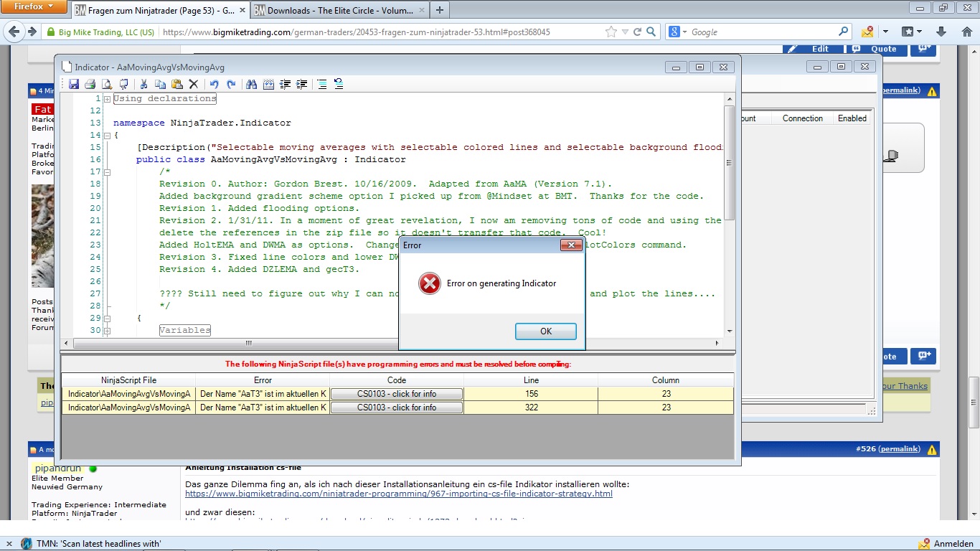Click the dotted grid icon next to binoculars
980x551 pixels.
(x=268, y=84)
